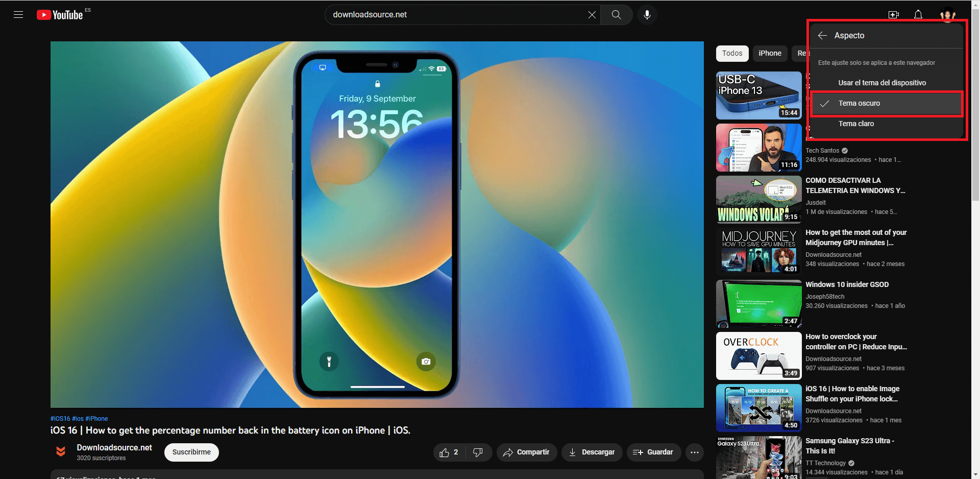The width and height of the screenshot is (980, 479).
Task: Click the video title text
Action: tap(230, 430)
